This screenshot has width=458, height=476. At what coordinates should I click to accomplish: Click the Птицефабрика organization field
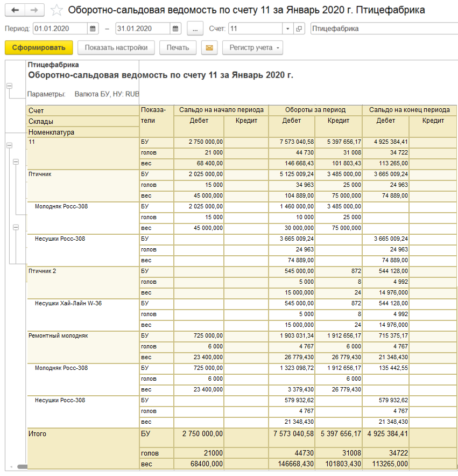click(x=383, y=29)
